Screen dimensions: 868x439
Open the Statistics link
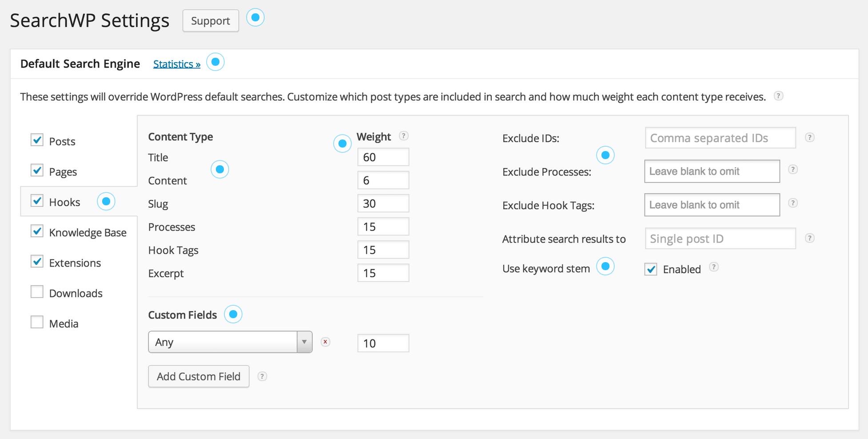point(176,64)
